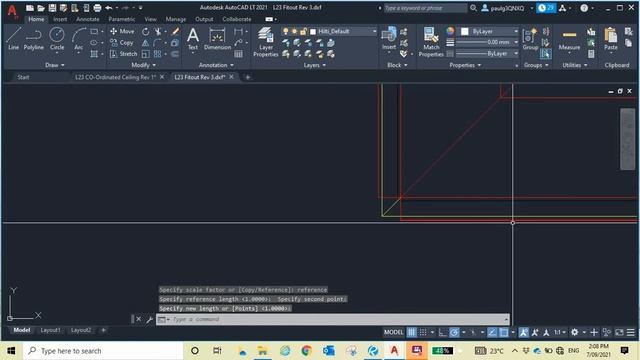Open new drawing tab with plus button
Image resolution: width=640 pixels, height=360 pixels.
(247, 77)
